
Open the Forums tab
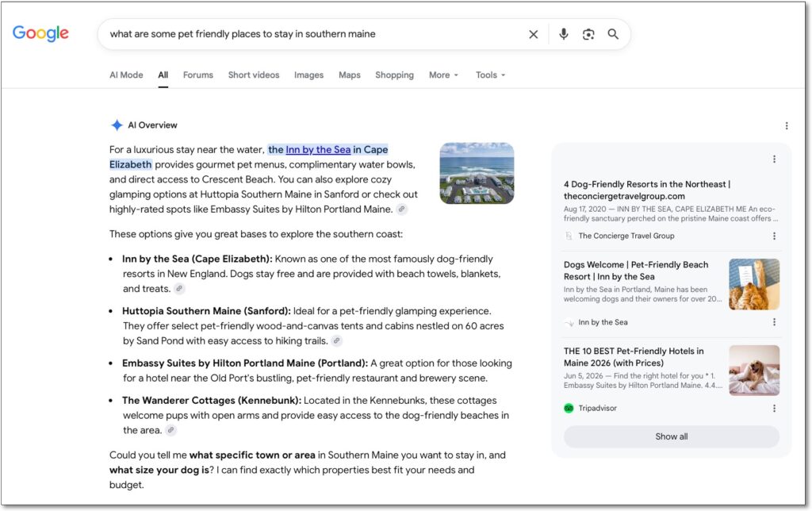tap(197, 75)
